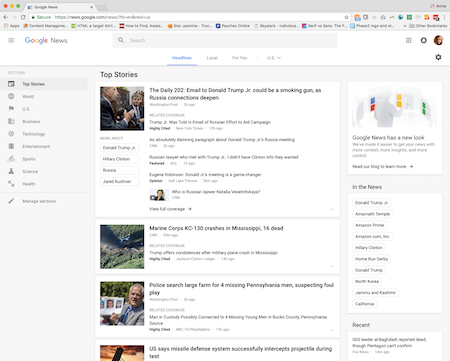The width and height of the screenshot is (450, 361).
Task: Open Google notifications bell icon
Action: tap(423, 40)
